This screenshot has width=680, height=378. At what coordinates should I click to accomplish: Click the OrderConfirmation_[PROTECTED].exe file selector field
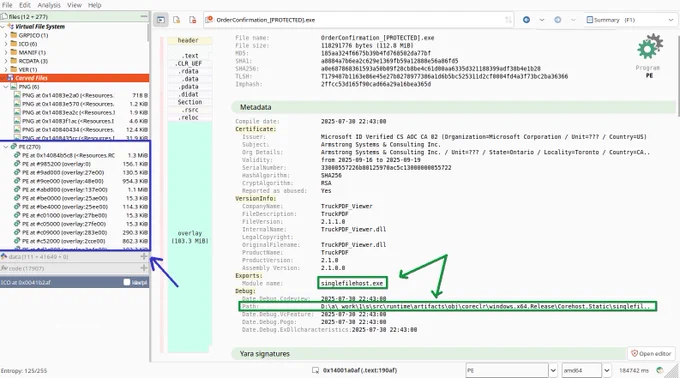point(358,20)
